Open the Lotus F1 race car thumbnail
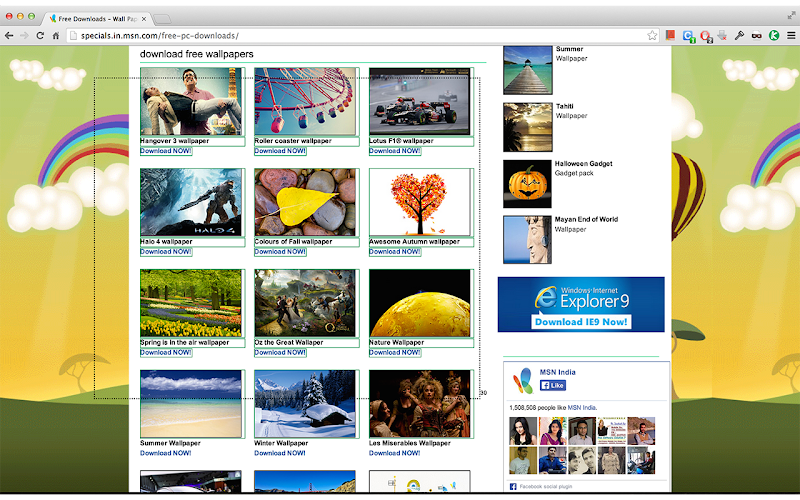The height and width of the screenshot is (500, 800). (x=419, y=102)
